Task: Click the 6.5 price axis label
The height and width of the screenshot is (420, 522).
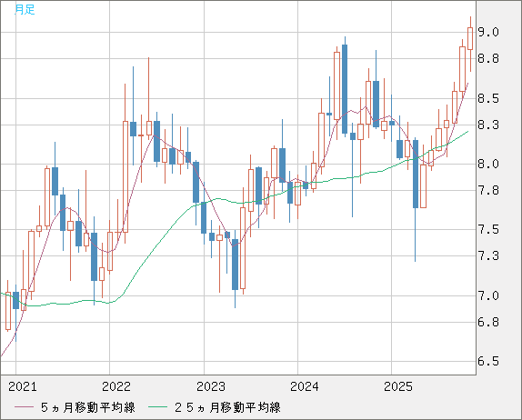Action: point(488,361)
